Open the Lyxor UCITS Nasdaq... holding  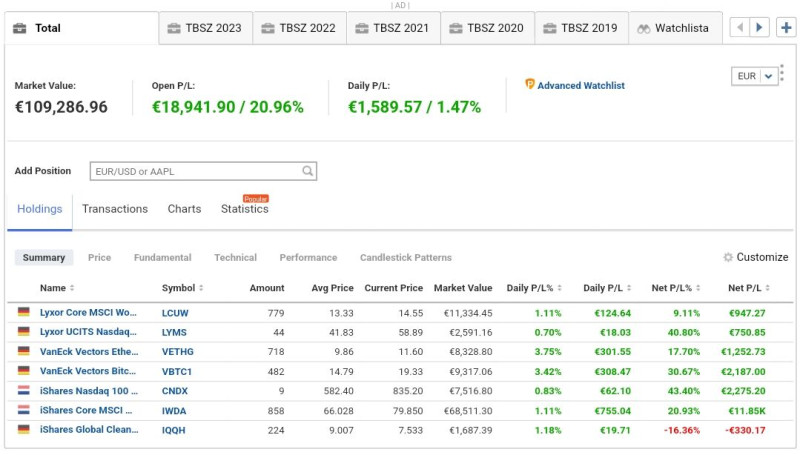coord(88,332)
